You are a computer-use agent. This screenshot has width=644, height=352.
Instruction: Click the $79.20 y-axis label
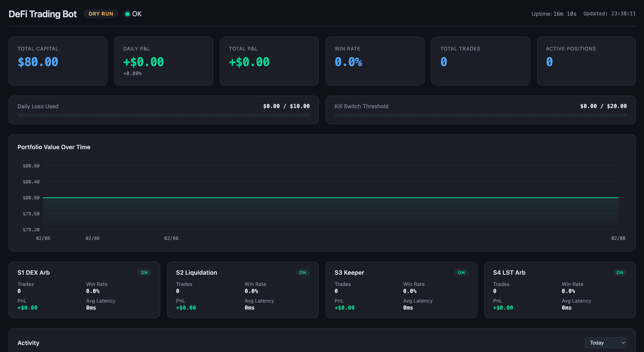click(31, 230)
